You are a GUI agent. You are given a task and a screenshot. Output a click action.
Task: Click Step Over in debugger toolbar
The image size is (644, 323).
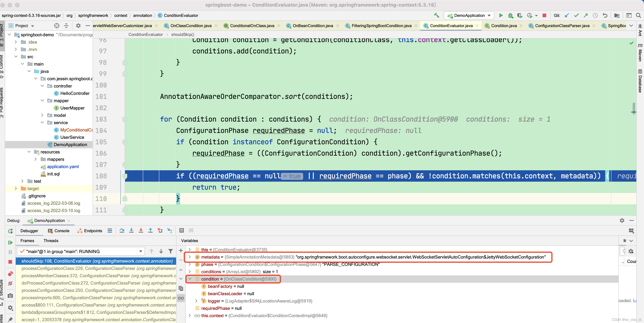pyautogui.click(x=122, y=231)
